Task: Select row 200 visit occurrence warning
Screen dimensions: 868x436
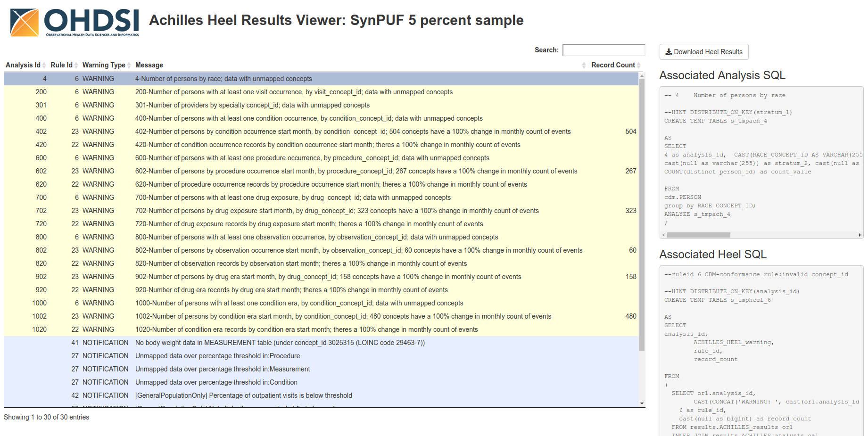Action: 293,92
